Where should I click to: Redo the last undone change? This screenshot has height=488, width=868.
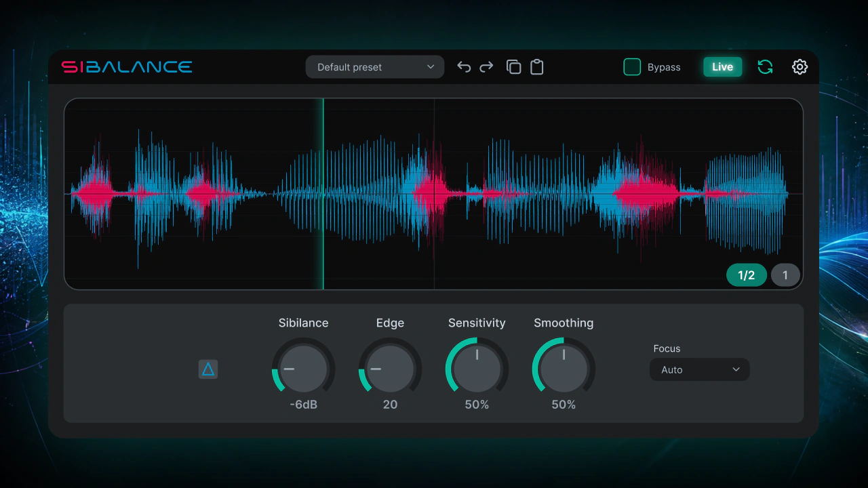point(486,67)
